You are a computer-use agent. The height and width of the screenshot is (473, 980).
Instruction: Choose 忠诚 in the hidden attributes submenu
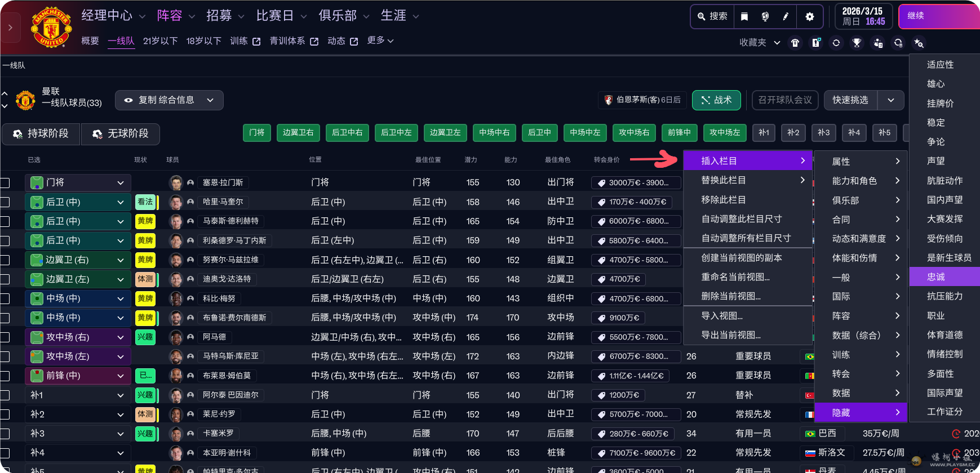(936, 277)
